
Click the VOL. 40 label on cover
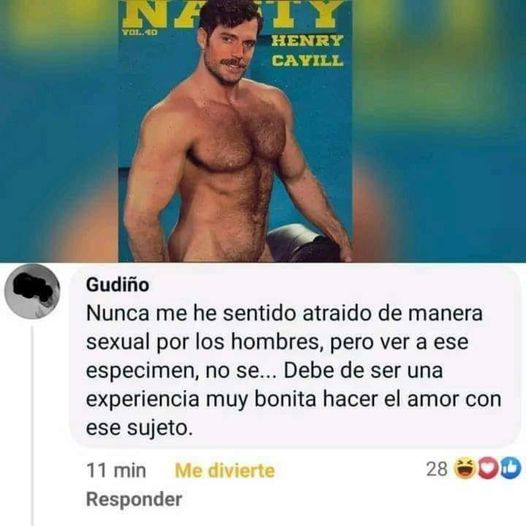coord(140,33)
